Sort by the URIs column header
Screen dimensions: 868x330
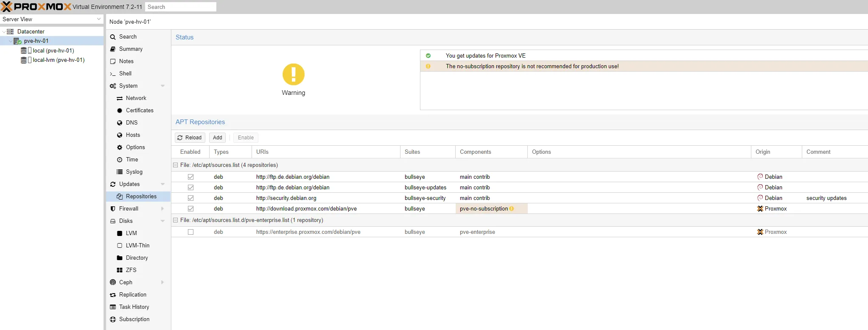click(326, 152)
